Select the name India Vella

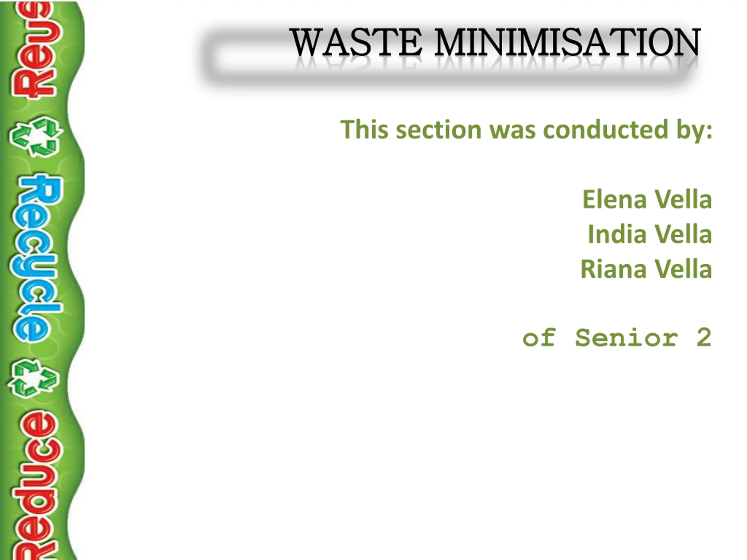pyautogui.click(x=650, y=234)
